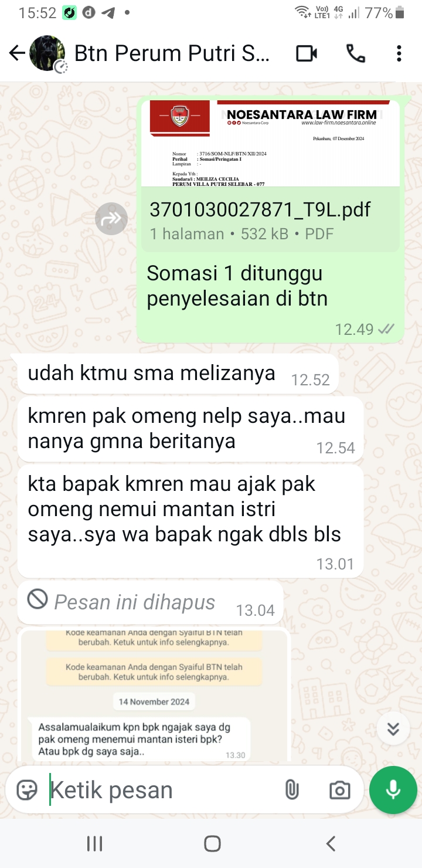Tap the Android home navigation button
422x868 pixels.
(212, 843)
